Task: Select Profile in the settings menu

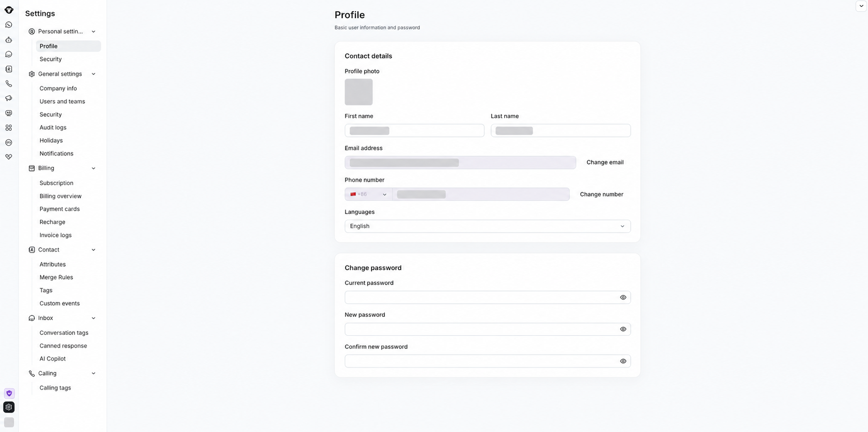Action: click(68, 46)
